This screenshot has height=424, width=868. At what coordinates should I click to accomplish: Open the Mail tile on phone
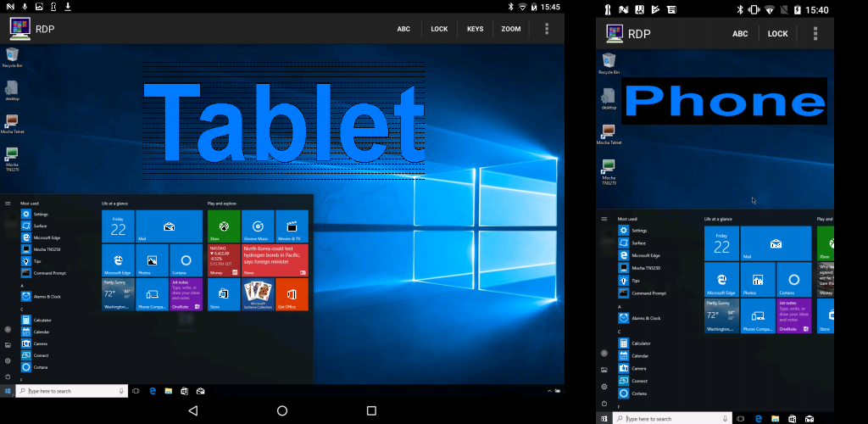(776, 243)
